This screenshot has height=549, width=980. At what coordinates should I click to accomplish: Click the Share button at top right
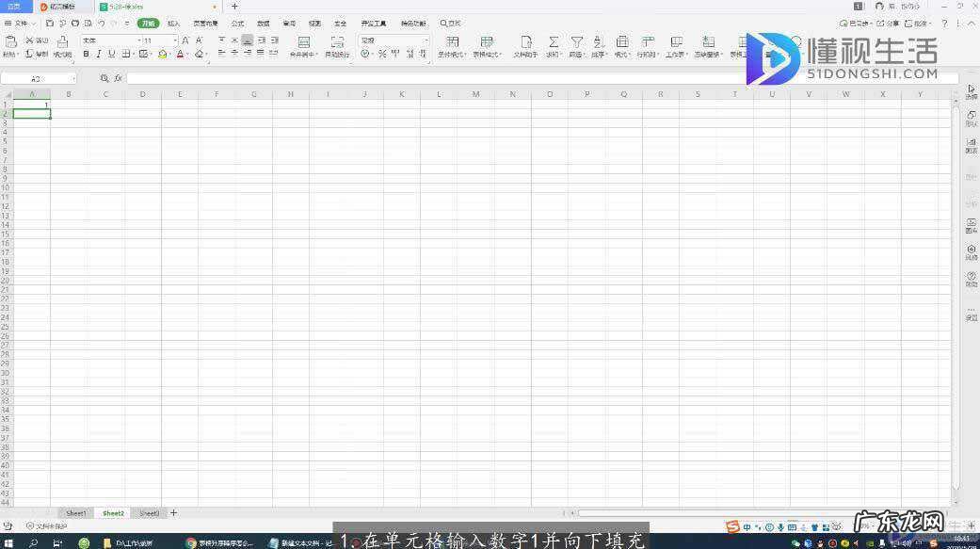(x=888, y=24)
